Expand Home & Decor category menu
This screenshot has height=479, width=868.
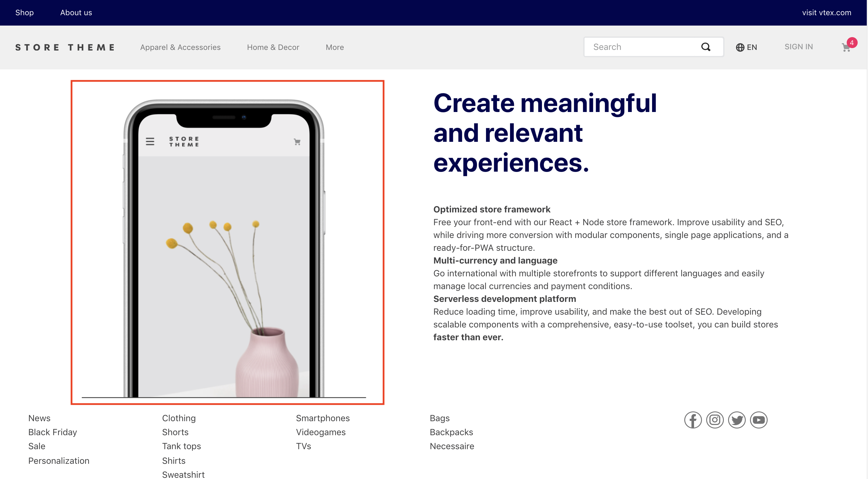[x=273, y=47]
